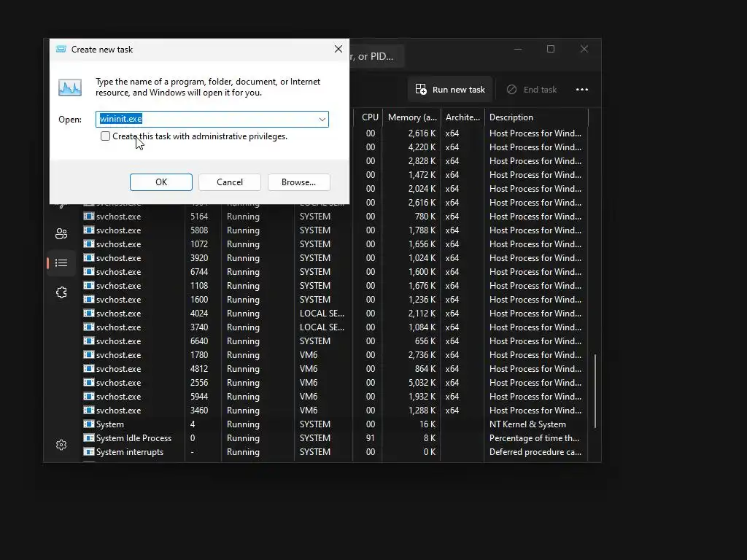Close the Create new task dialog

338,49
